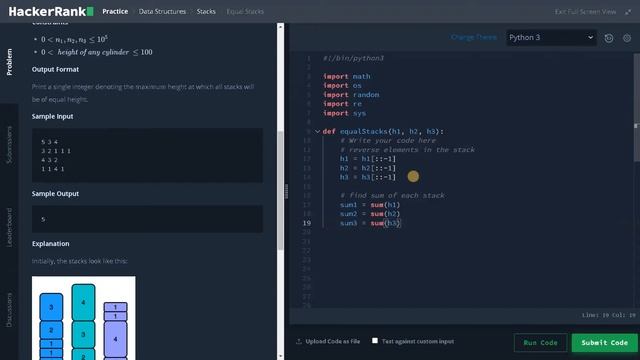The width and height of the screenshot is (640, 360).
Task: Click the 'h1 = h1[::-1]' code line
Action: [x=368, y=159]
